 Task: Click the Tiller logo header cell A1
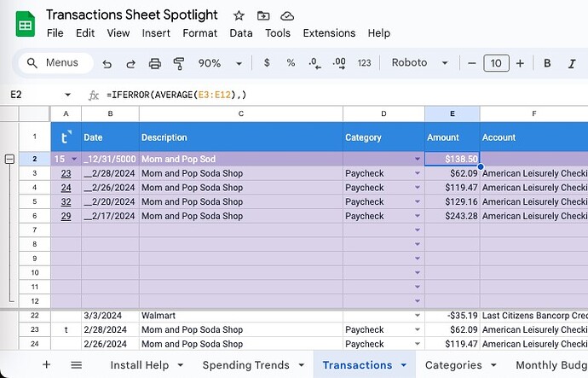point(66,137)
